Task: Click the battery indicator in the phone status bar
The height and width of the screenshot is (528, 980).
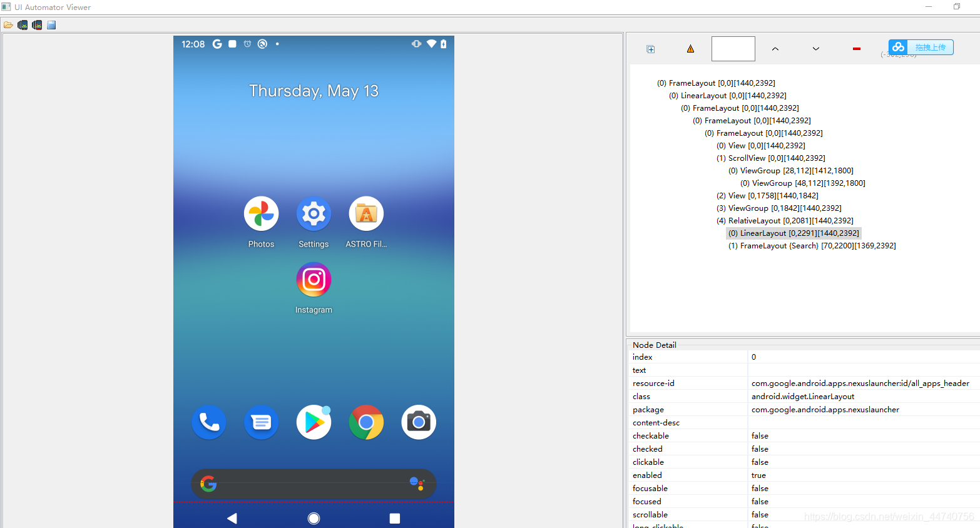Action: point(443,44)
